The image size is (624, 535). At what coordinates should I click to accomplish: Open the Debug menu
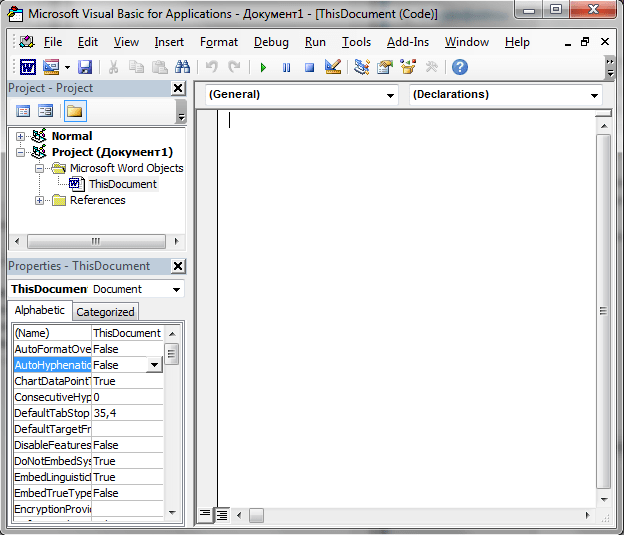pyautogui.click(x=271, y=42)
